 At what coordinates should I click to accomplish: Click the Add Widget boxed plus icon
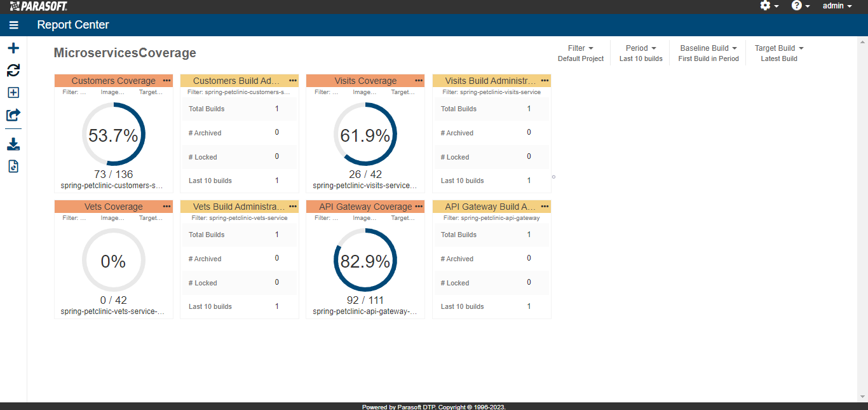coord(13,93)
